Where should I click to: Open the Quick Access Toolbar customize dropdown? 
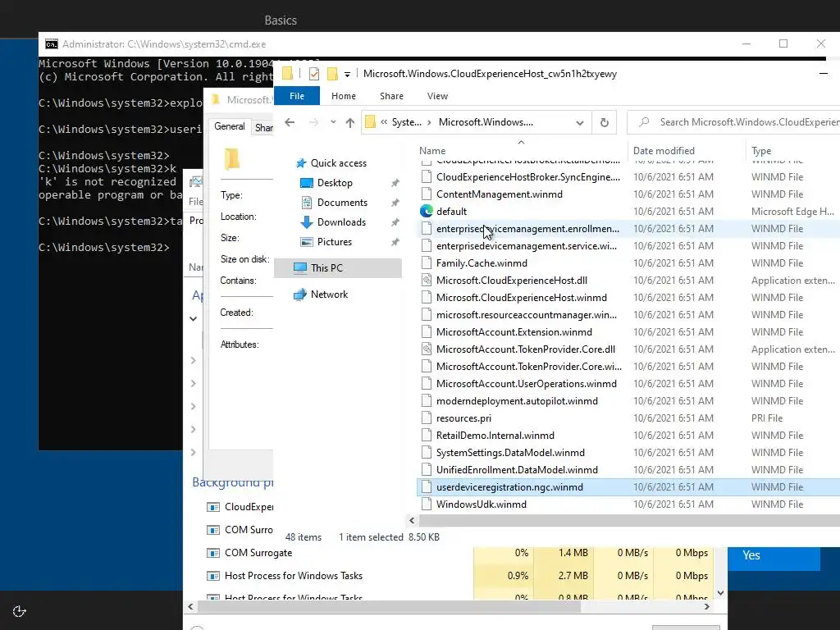347,75
